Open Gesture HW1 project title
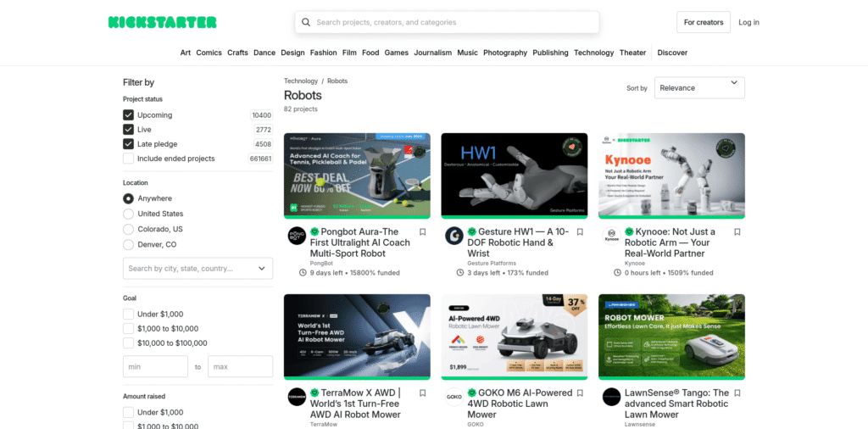 [x=518, y=242]
